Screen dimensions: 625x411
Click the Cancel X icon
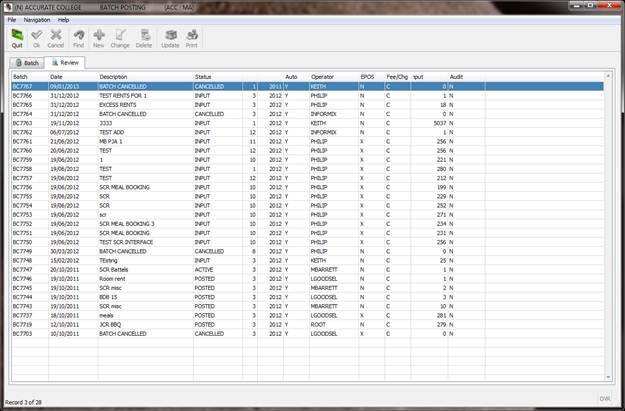click(x=56, y=37)
